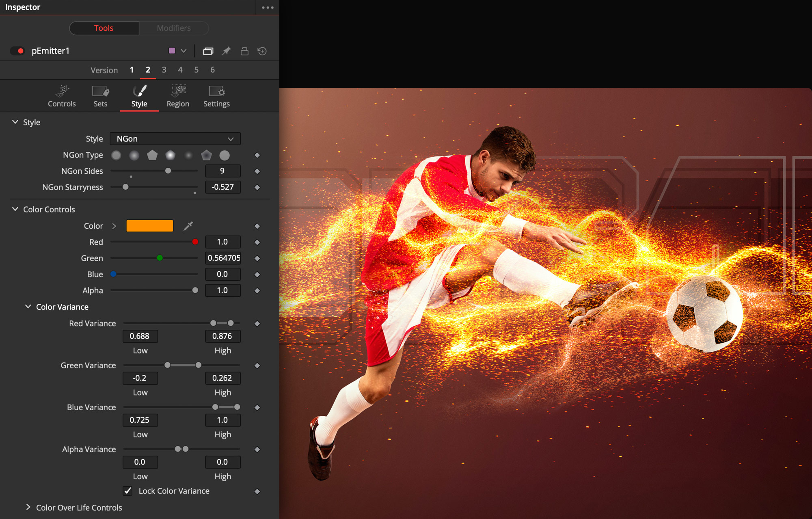This screenshot has height=519, width=812.
Task: Open the Controls tab
Action: pos(62,97)
